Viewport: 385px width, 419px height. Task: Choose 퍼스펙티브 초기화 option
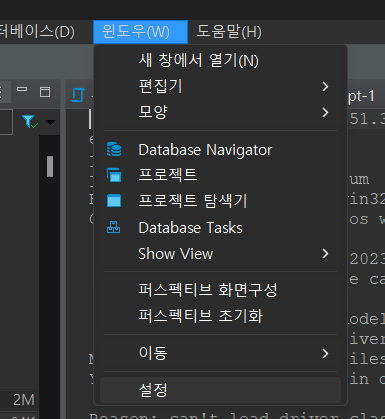tap(220, 316)
